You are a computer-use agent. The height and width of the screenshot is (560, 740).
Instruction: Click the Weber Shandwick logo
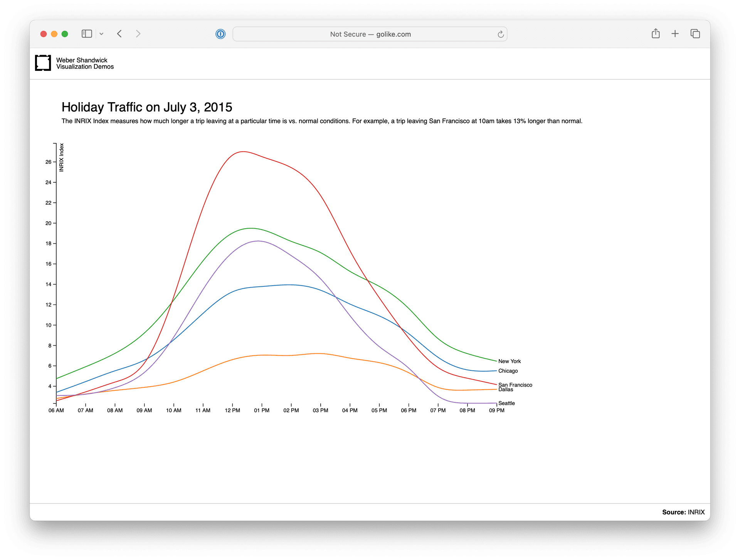tap(43, 63)
